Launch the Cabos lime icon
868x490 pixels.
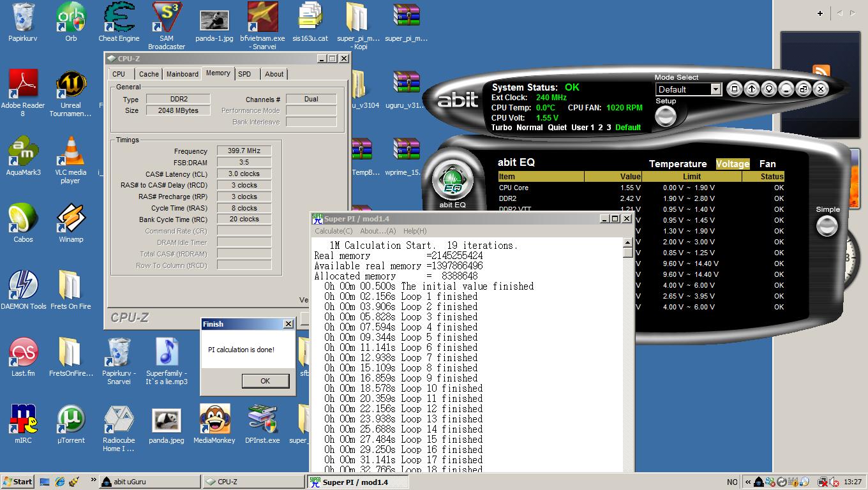click(23, 223)
